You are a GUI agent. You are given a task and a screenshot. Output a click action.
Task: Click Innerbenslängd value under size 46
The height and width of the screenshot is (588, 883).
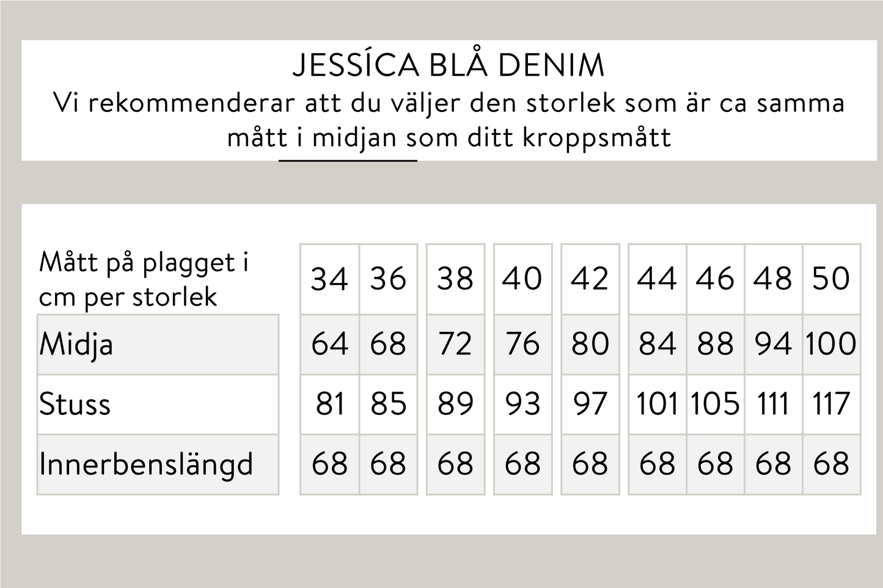(715, 464)
